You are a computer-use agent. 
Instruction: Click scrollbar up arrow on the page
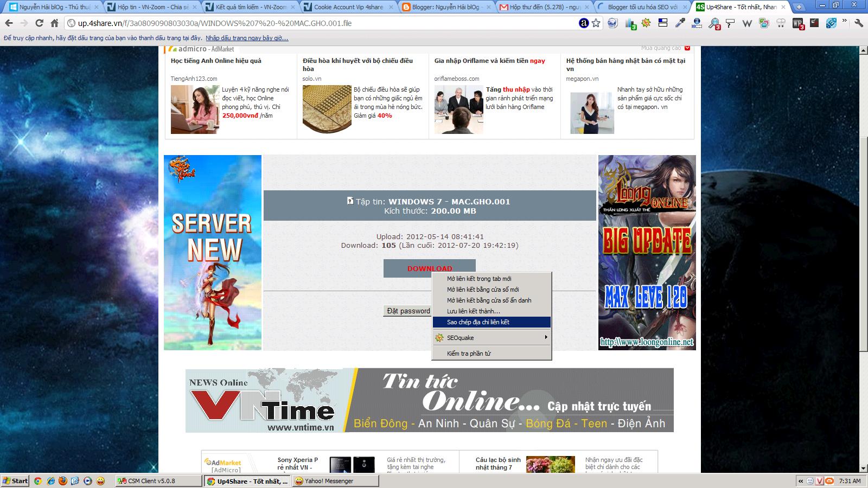pos(863,50)
